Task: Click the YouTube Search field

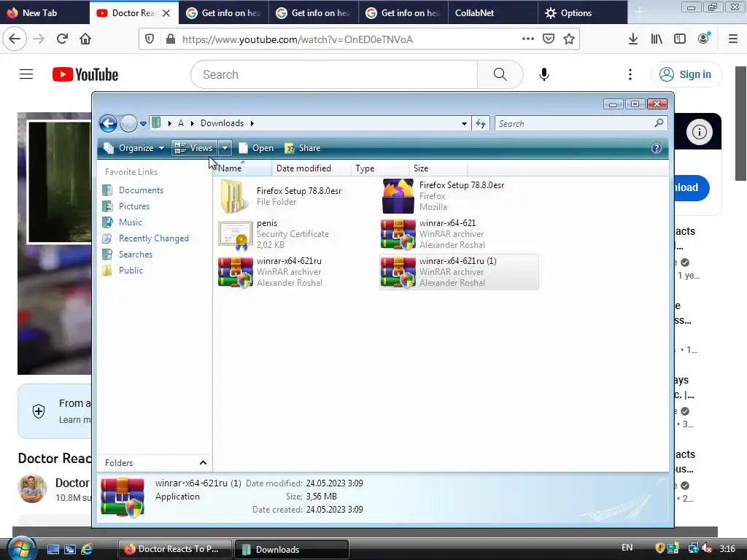Action: (x=334, y=74)
